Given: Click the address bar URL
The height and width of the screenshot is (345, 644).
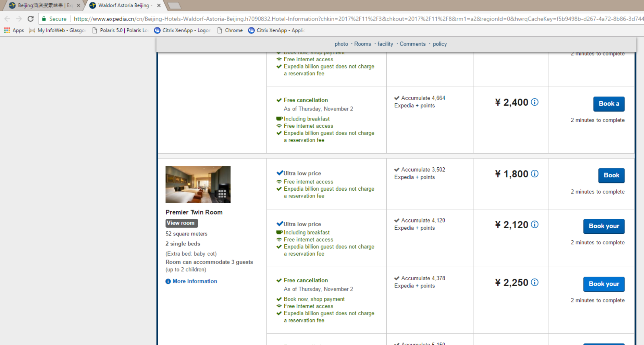Looking at the screenshot, I should [x=358, y=19].
